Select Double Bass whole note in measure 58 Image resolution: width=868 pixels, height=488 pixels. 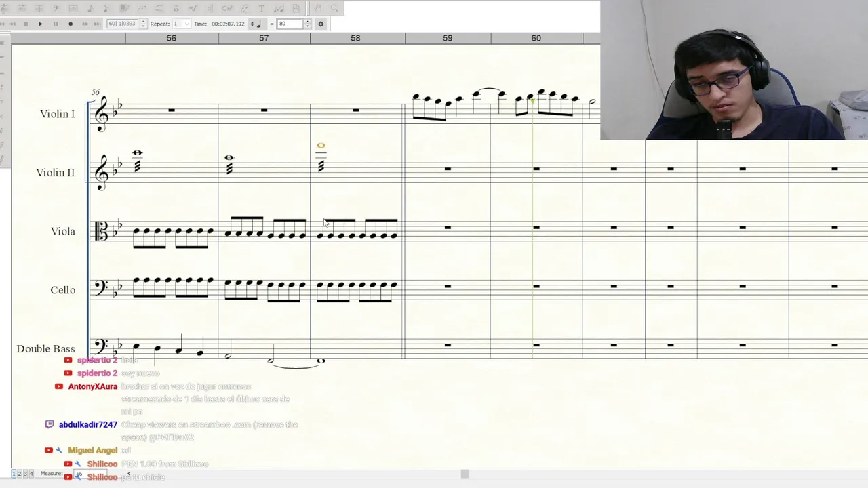(321, 361)
